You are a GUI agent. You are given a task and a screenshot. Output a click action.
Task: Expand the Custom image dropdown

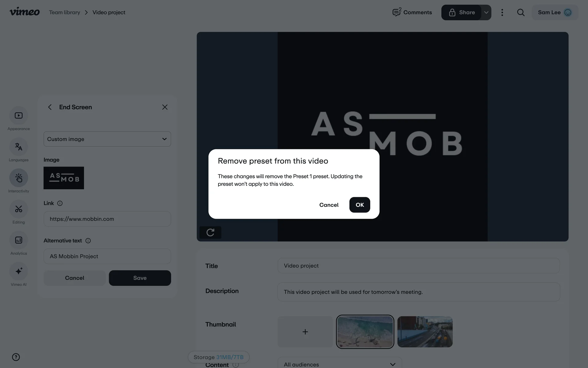point(107,139)
